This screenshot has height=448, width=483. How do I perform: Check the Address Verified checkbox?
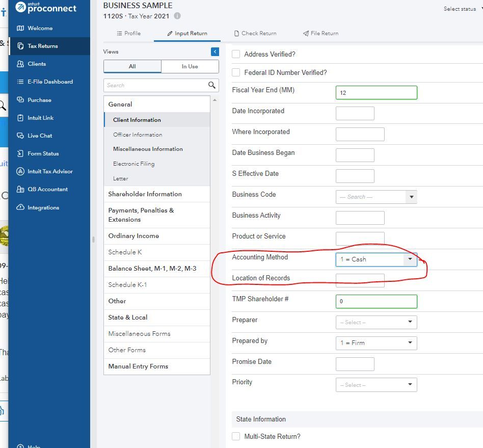(236, 54)
